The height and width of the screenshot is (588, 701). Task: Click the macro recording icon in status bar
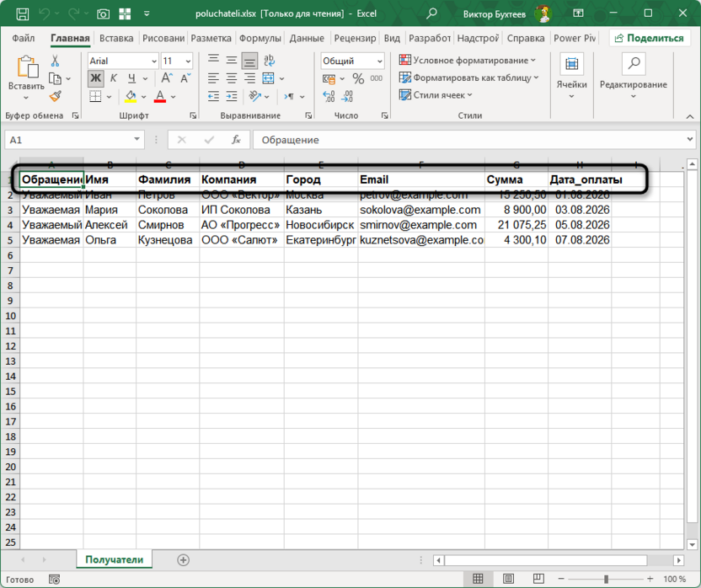click(x=54, y=580)
